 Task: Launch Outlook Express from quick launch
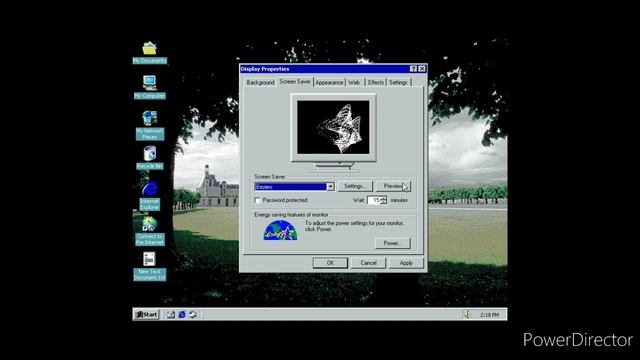193,315
